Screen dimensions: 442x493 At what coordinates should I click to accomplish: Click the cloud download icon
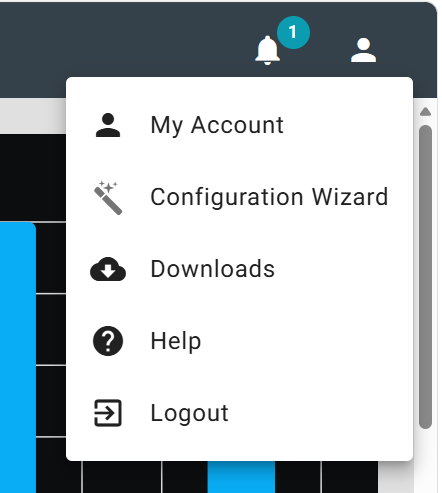click(x=108, y=269)
